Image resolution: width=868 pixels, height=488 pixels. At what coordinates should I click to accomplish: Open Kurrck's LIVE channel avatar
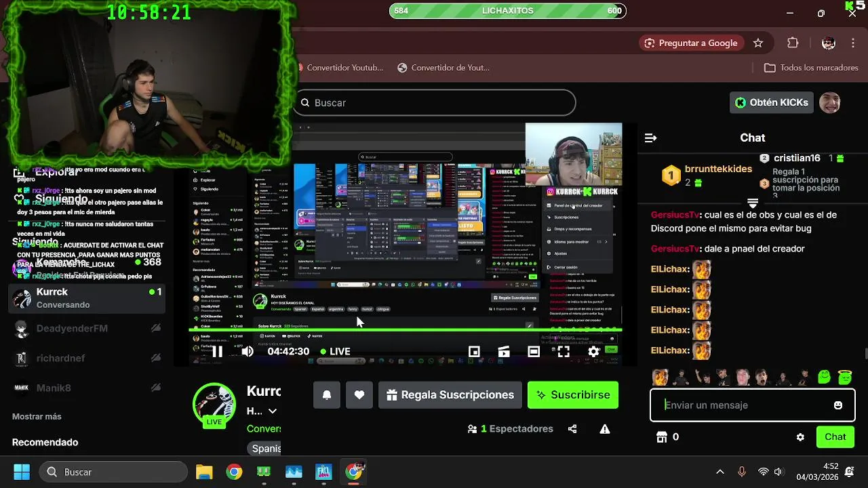[x=214, y=405]
